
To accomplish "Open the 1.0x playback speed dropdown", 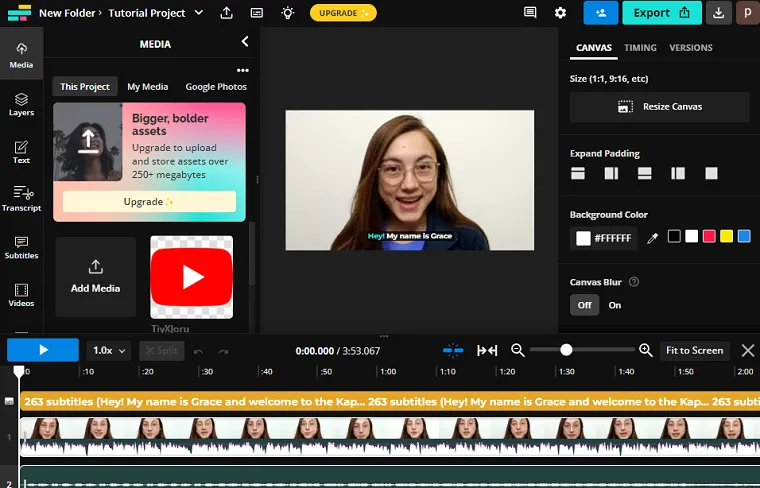I will 109,350.
